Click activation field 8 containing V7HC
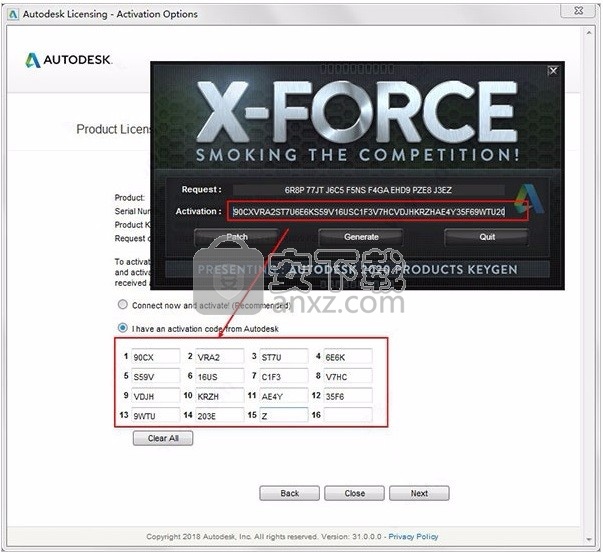The image size is (603, 553). pos(348,376)
